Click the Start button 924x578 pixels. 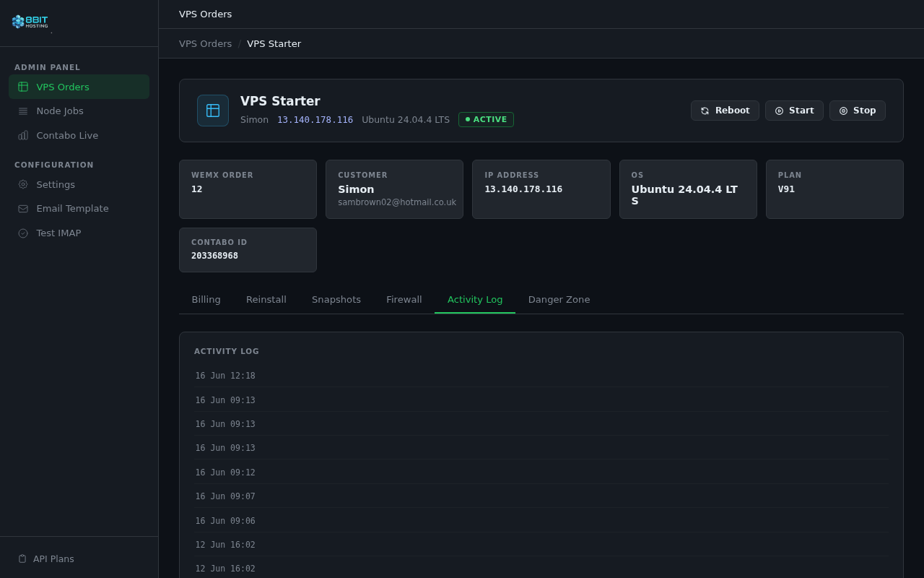coord(794,111)
